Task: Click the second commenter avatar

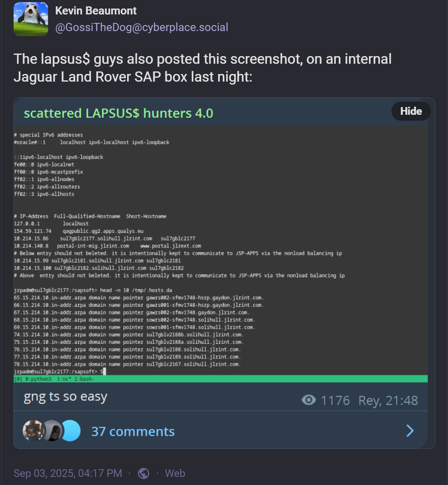Action: click(51, 430)
